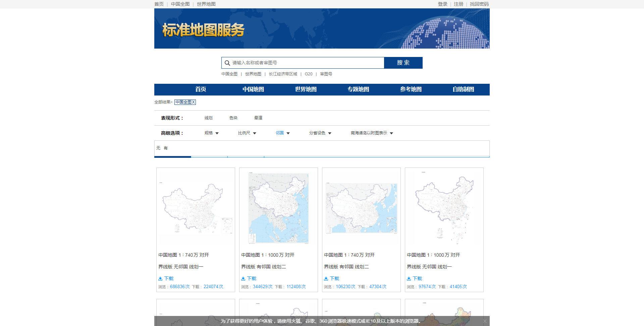Select 有 under the 邻国 filter
Screen dimensions: 644x326
point(165,148)
